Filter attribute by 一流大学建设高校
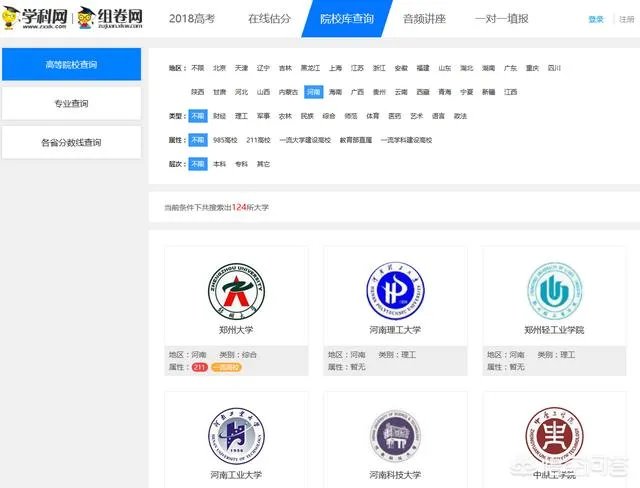640x488 pixels. [x=305, y=140]
